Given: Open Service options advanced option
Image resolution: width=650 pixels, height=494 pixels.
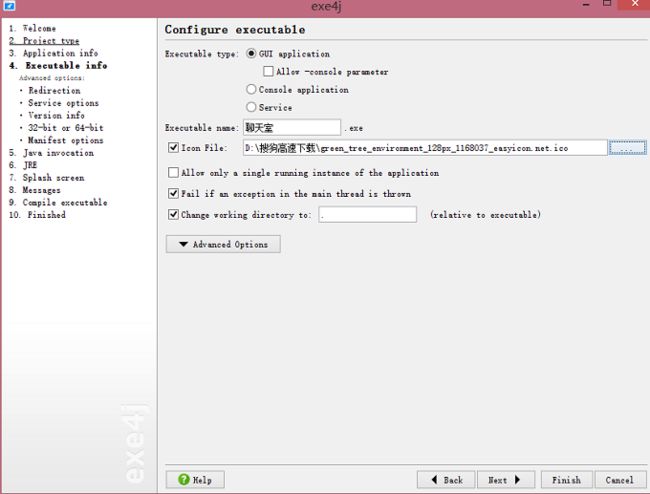Looking at the screenshot, I should (63, 103).
